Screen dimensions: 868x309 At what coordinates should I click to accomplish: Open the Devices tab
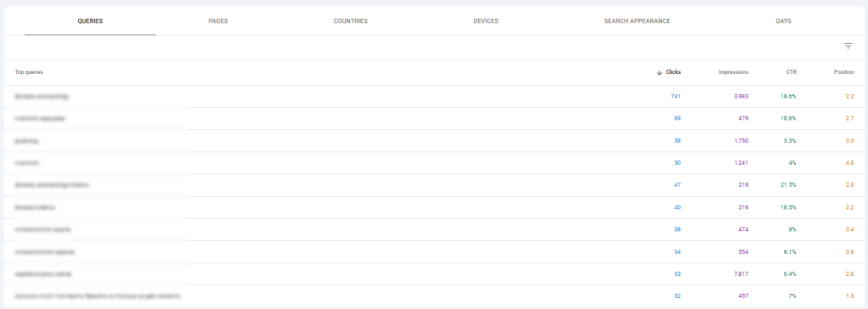click(486, 21)
